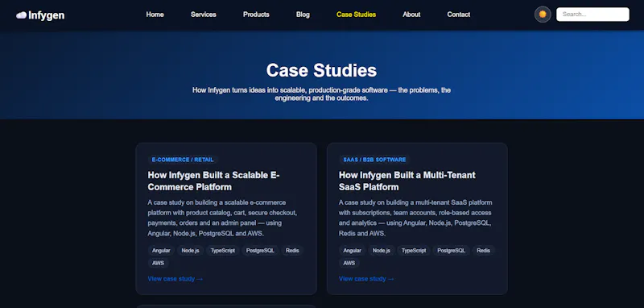The width and height of the screenshot is (644, 308).
Task: Click the SAAS / B2B SOFTWARE category badge
Action: 374,160
